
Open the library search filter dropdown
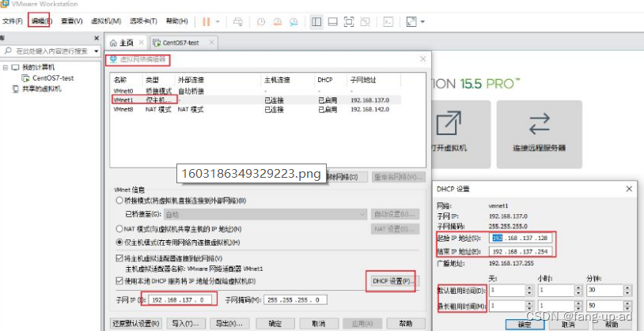(x=97, y=51)
